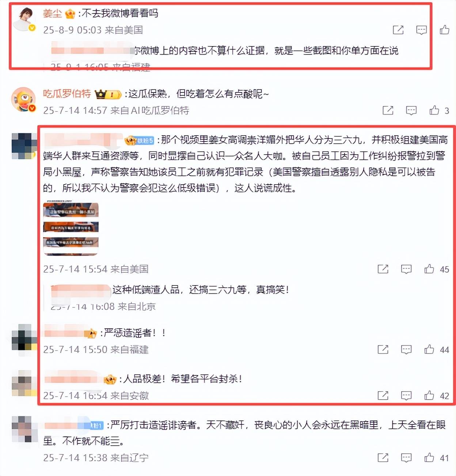Reply to the comment from 辽宁
The image size is (456, 476).
[406, 458]
